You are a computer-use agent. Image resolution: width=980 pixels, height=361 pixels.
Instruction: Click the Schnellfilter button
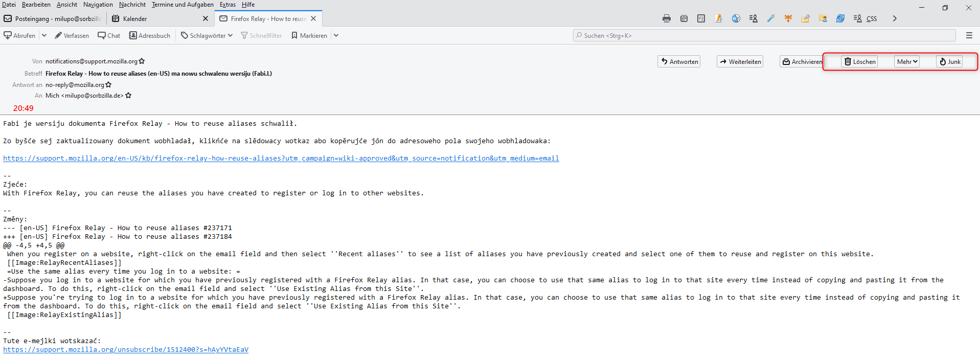(x=261, y=35)
